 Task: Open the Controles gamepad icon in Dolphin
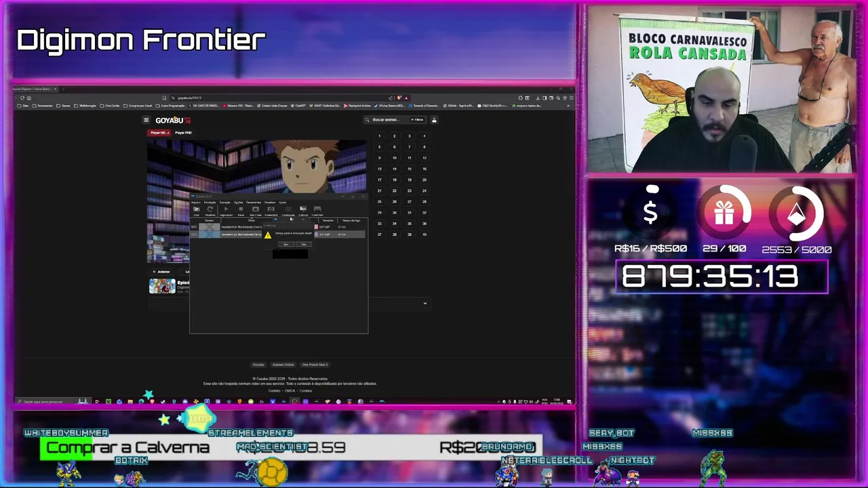tap(317, 211)
